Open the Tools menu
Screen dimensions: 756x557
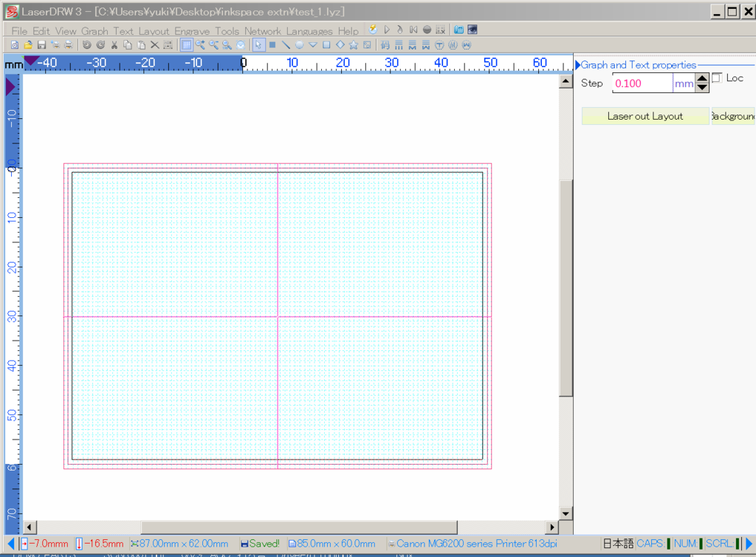(227, 31)
